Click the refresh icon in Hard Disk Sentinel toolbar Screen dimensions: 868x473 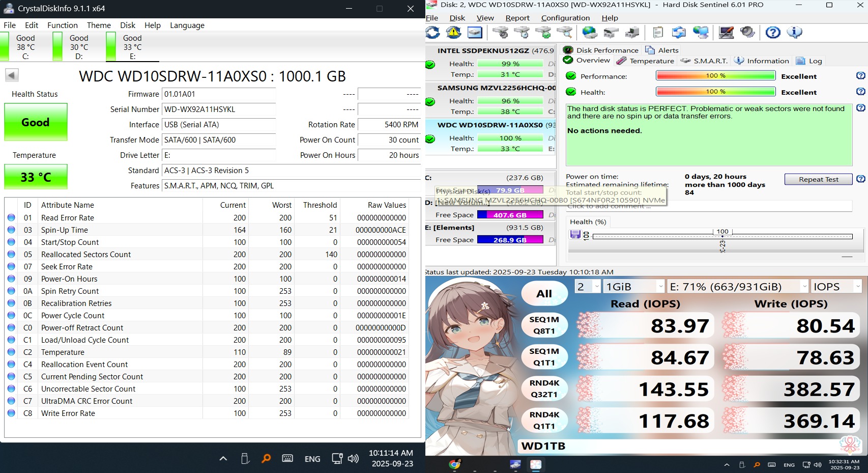point(433,33)
